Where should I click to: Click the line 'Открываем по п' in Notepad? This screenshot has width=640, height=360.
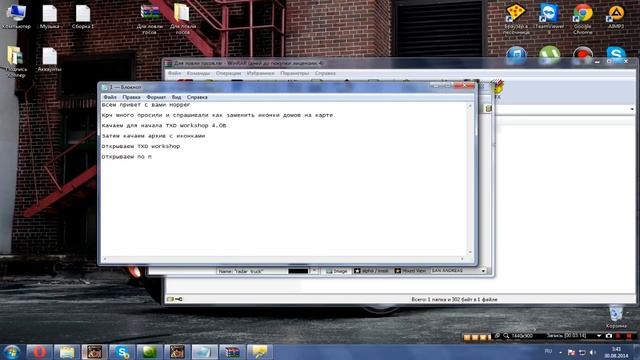point(127,157)
